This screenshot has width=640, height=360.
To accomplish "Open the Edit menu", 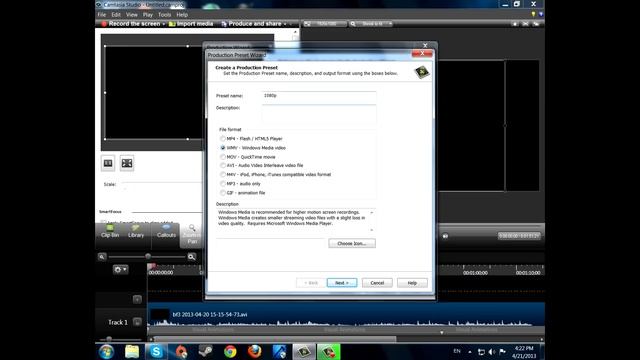I will pos(116,15).
